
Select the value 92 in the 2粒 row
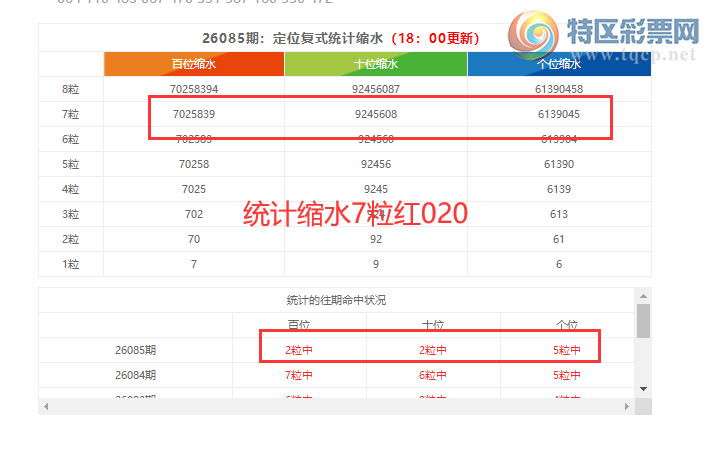[376, 239]
